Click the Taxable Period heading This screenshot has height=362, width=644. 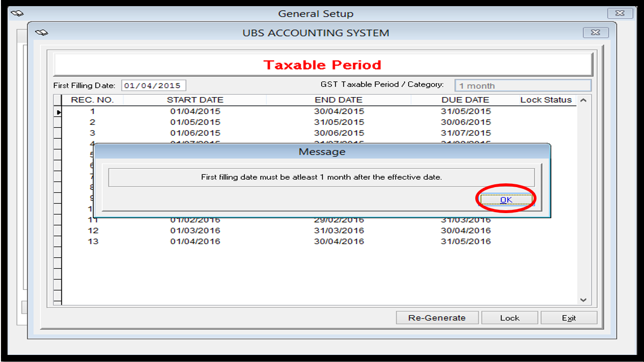322,65
